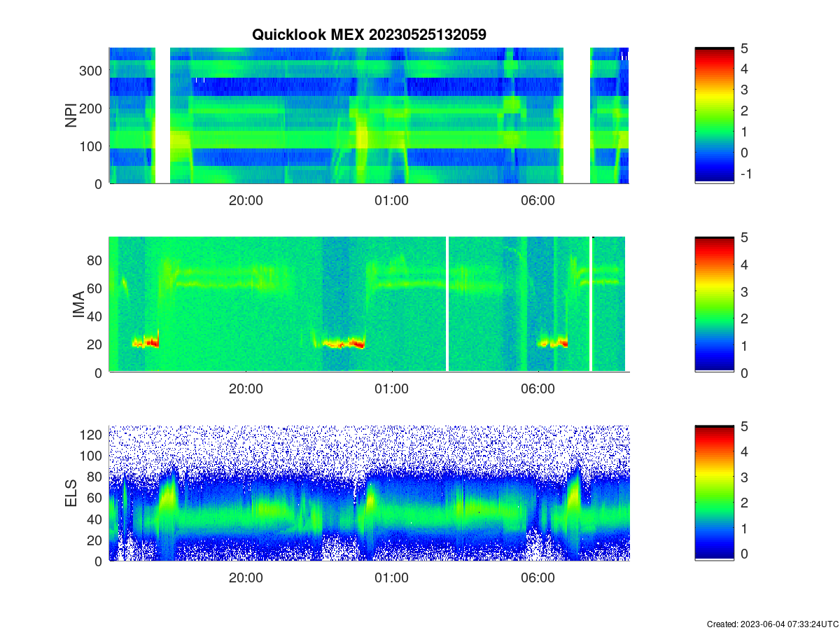
Task: Click the 100 tick on ELS y-axis
Action: pos(91,456)
